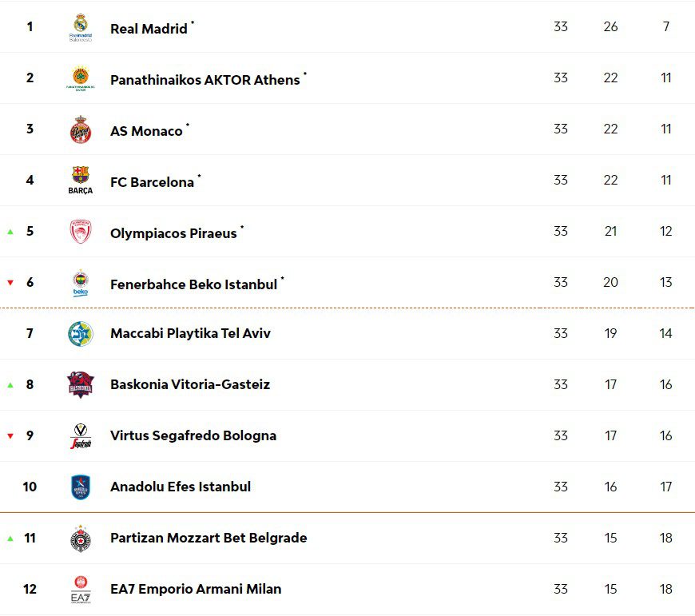695x616 pixels.
Task: Click the Panathinaikos AKTOR Athens logo
Action: (81, 78)
